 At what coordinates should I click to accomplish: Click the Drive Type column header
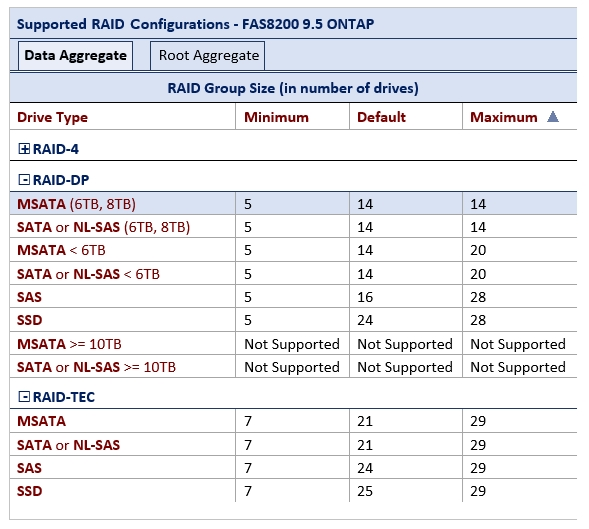[x=52, y=117]
